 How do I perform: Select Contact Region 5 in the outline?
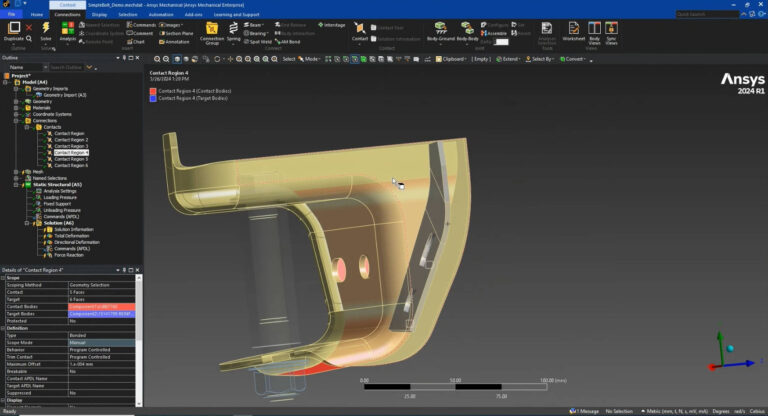[x=71, y=159]
